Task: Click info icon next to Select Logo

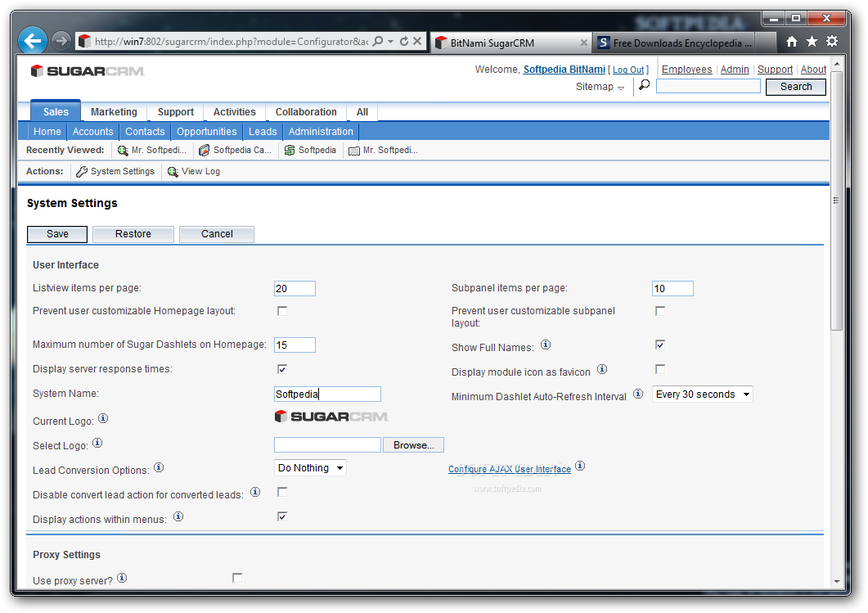Action: (97, 443)
